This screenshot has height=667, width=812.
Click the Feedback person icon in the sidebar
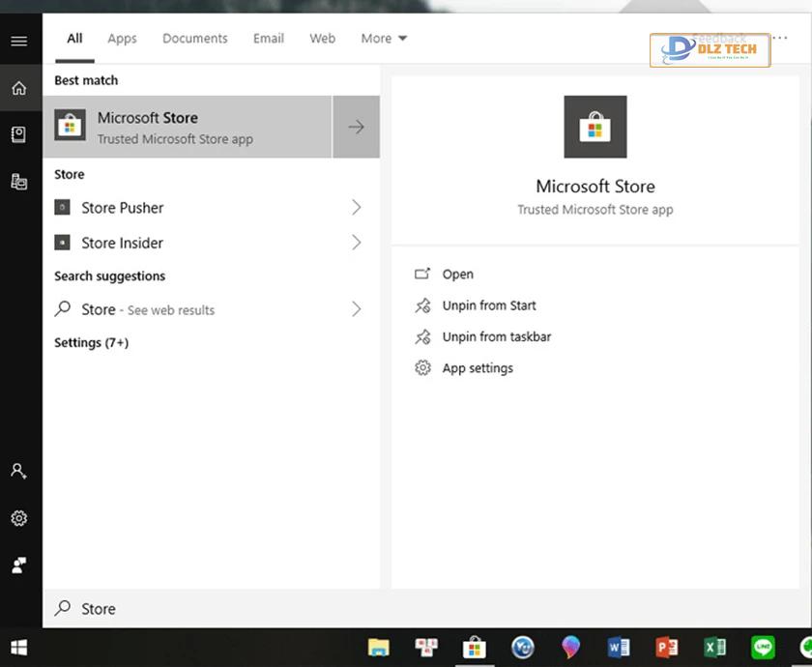[x=19, y=565]
